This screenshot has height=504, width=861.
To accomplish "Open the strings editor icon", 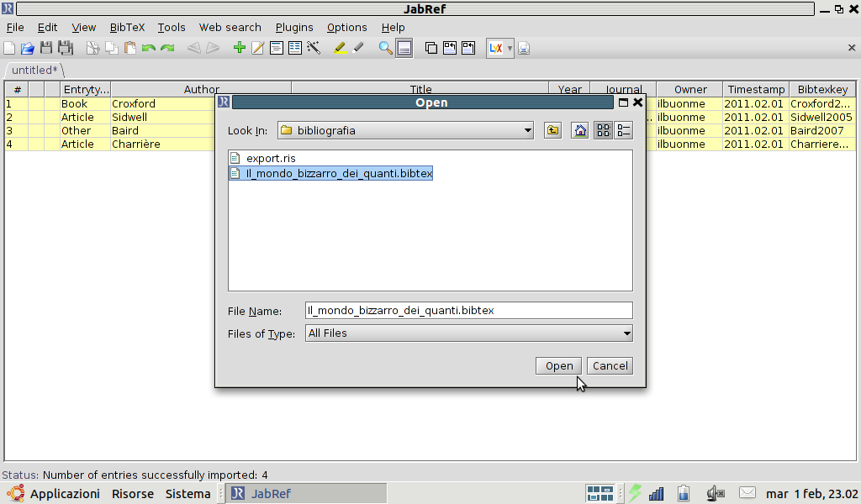I will [x=295, y=48].
